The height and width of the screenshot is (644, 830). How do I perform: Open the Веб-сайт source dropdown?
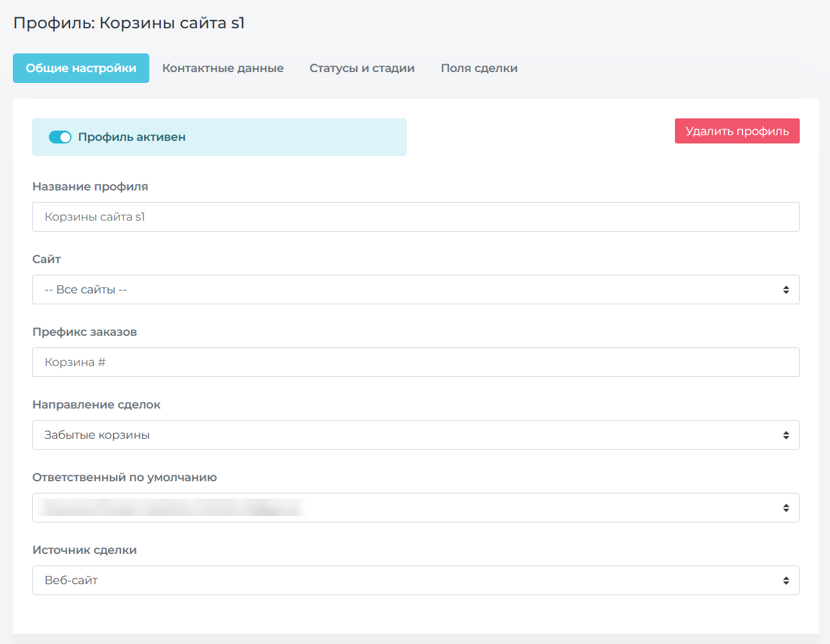tap(405, 580)
